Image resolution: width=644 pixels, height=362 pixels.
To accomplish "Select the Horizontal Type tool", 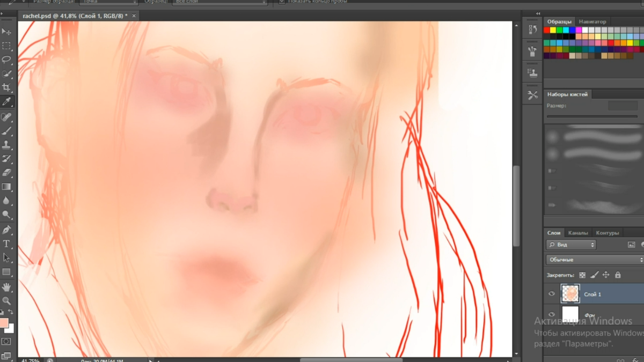I will 6,243.
